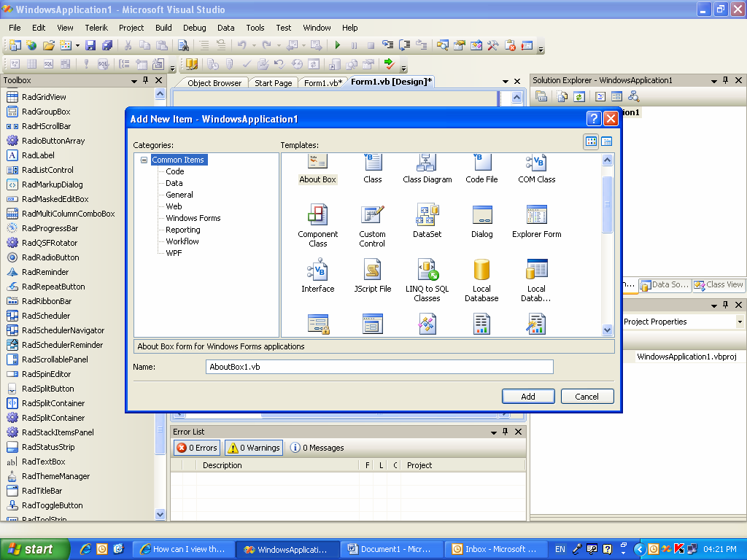
Task: Click the Templates list vertical scrollbar thumb
Action: pos(607,204)
